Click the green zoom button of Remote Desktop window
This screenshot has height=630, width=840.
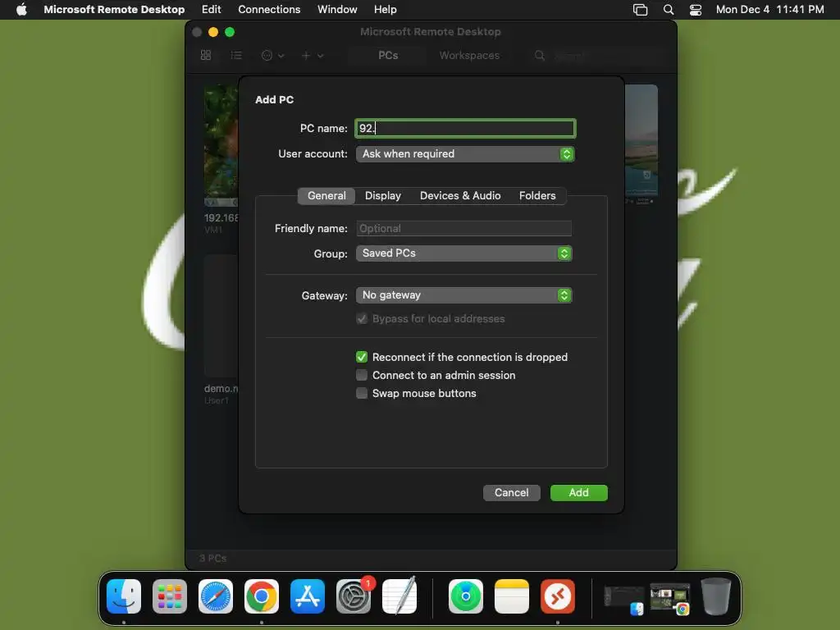230,32
